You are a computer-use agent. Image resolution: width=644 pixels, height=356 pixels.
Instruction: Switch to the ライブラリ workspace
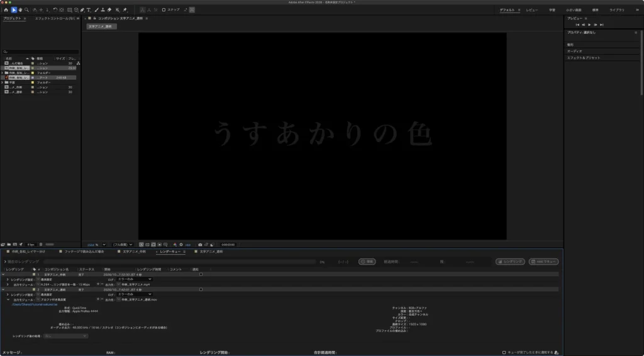(616, 10)
